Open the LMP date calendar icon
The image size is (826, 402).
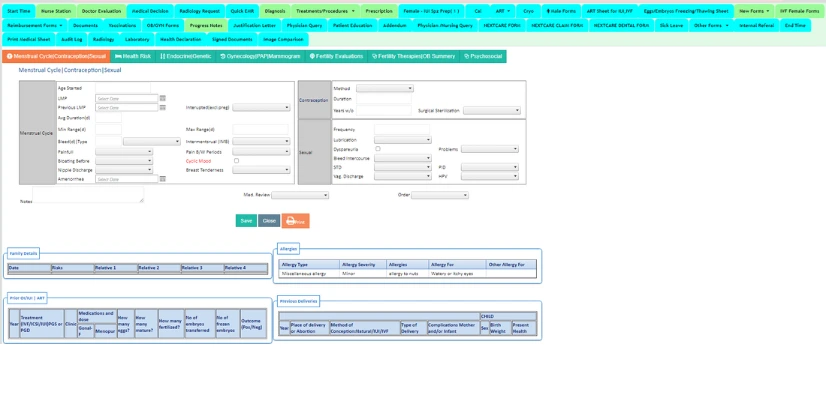click(x=163, y=98)
